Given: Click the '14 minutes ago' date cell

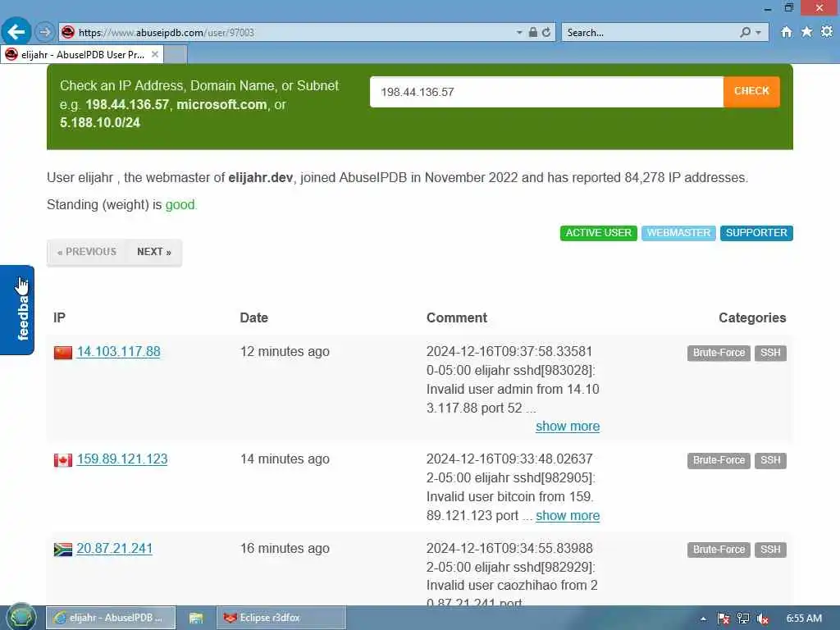Looking at the screenshot, I should pos(285,459).
